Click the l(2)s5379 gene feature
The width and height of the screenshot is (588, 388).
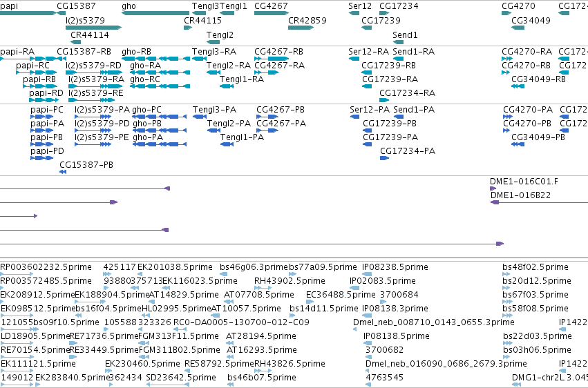(94, 28)
